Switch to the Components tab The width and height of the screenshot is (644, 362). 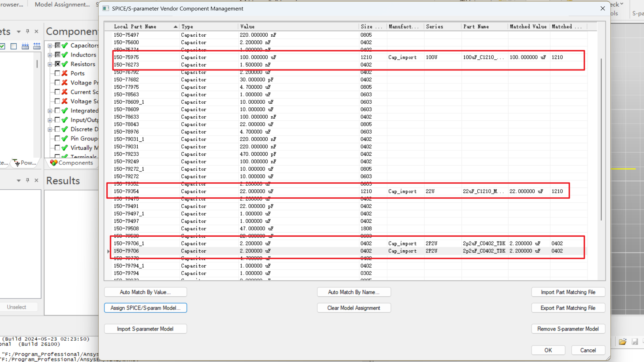(x=72, y=163)
